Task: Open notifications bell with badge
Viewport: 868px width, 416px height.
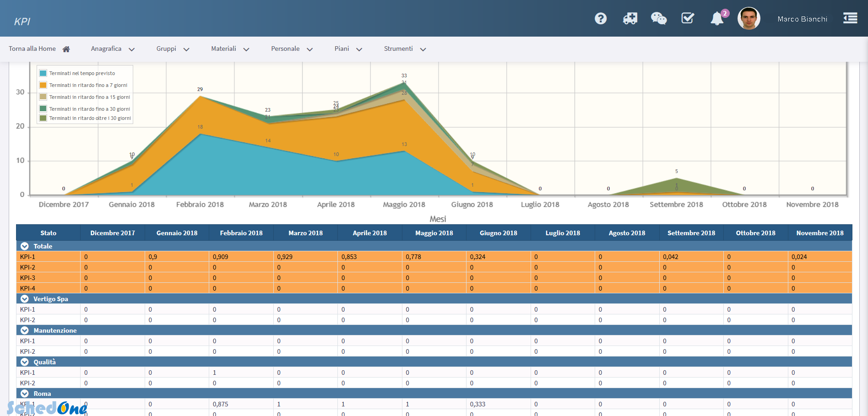Action: click(x=717, y=19)
